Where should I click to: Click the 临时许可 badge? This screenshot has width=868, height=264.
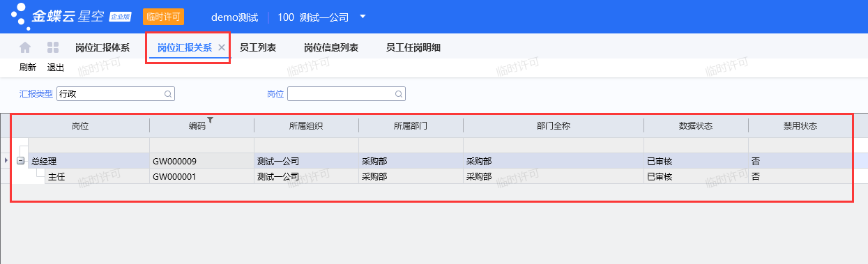163,16
